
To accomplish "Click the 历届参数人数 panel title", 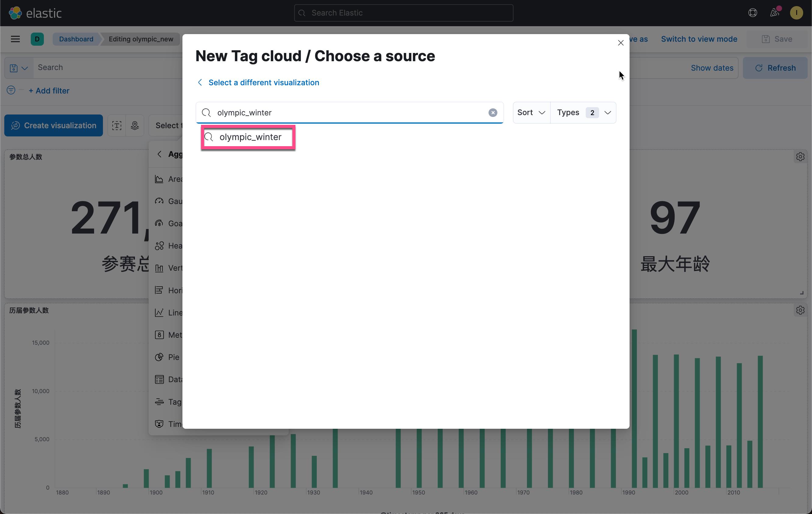I will 29,310.
